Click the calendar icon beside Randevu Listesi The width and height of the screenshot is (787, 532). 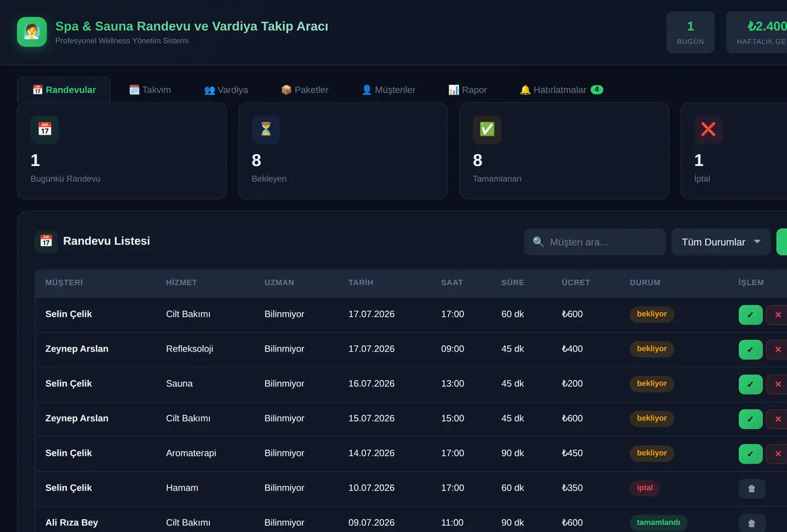[x=46, y=241]
